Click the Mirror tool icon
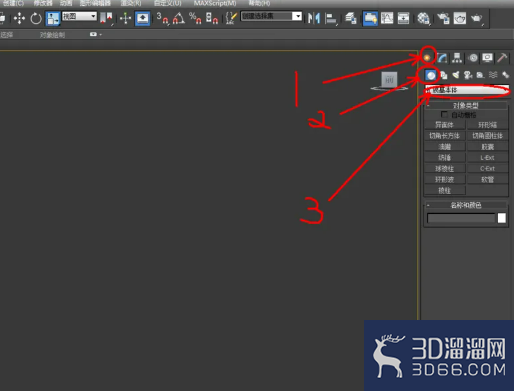This screenshot has height=391, width=514. [x=314, y=18]
